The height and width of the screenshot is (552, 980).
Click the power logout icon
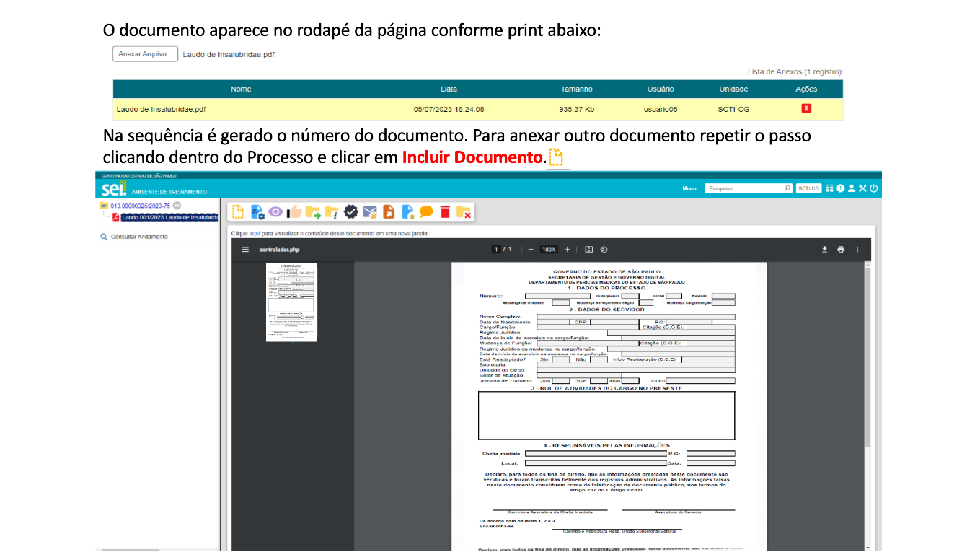[x=873, y=188]
